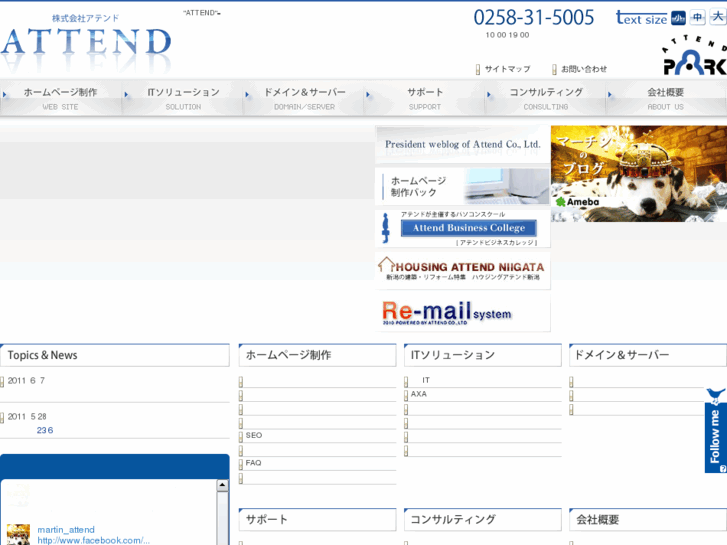Click the Follow me Twitter tab
This screenshot has width=727, height=545.
point(715,430)
